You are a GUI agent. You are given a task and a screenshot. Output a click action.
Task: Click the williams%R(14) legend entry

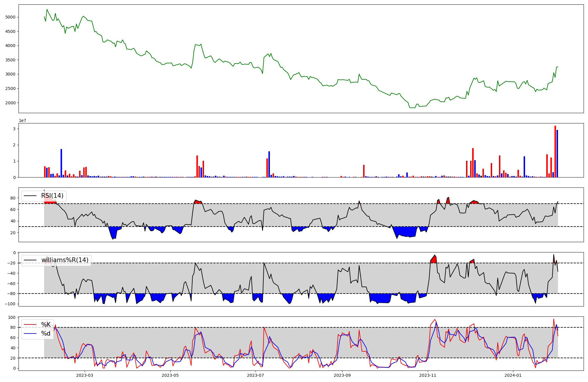pyautogui.click(x=65, y=260)
